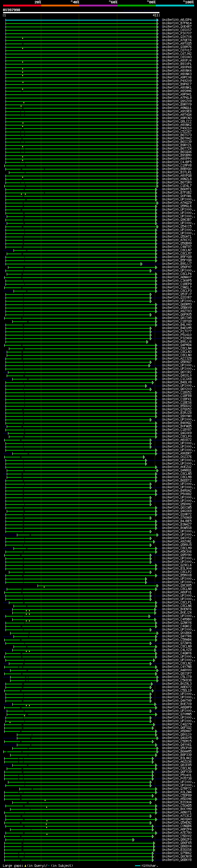Open hit UniRef100_A8JDP4

177,20
